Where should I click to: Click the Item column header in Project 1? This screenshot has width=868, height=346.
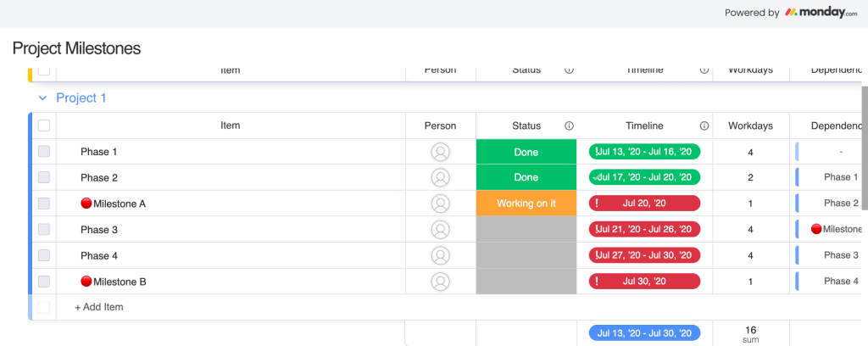coord(231,126)
